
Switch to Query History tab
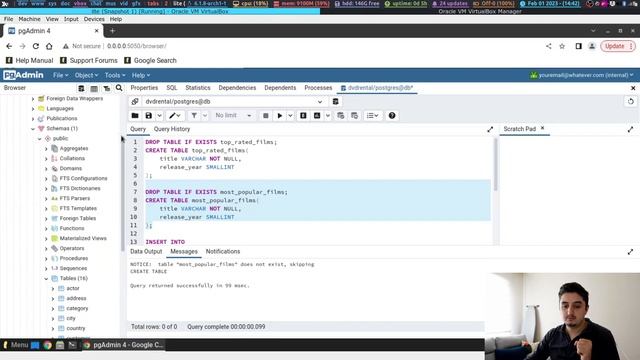[x=172, y=129]
